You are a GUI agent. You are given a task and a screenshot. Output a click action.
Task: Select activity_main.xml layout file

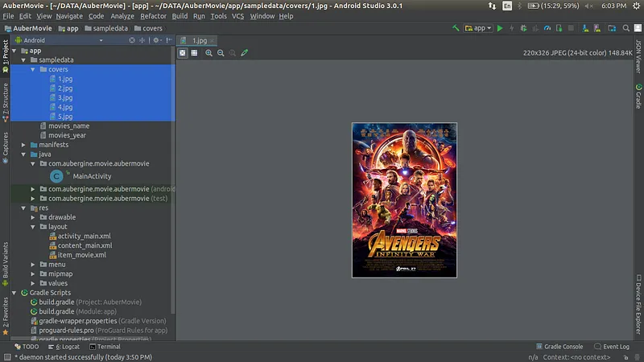pyautogui.click(x=84, y=236)
